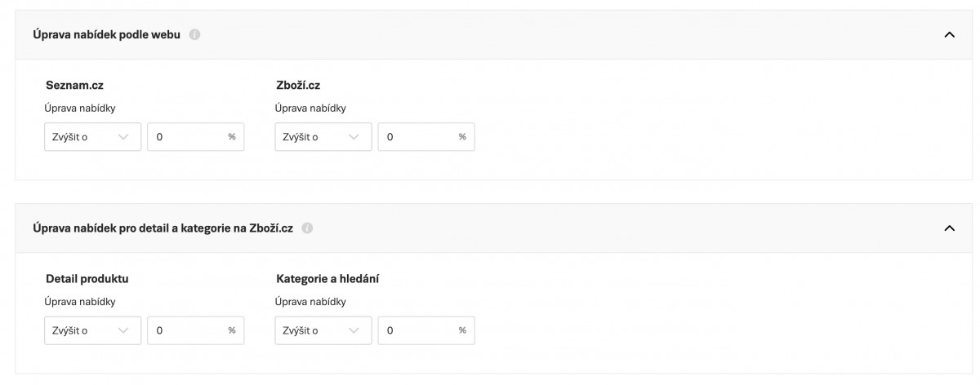This screenshot has width=980, height=385.
Task: Open the Kategorie a hledání Zvýšit o dropdown
Action: 323,330
